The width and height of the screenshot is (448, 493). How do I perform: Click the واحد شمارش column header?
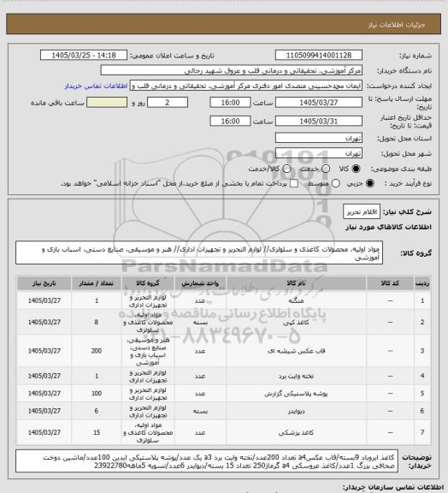[x=200, y=283]
